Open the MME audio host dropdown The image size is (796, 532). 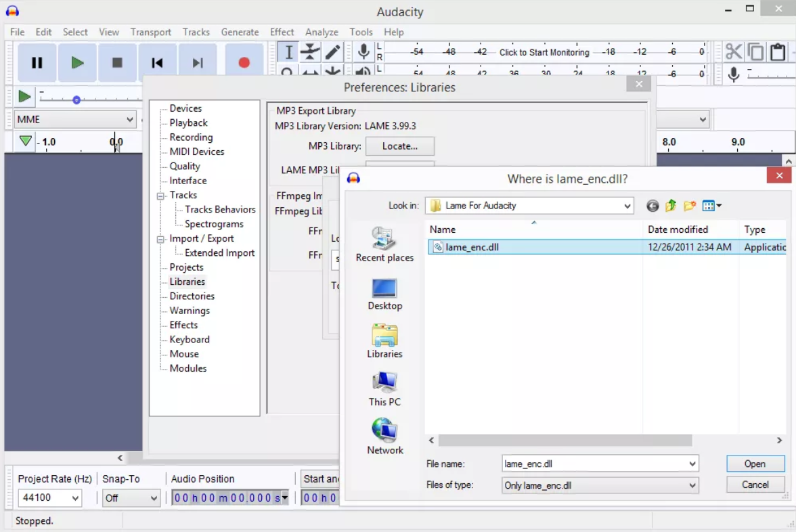point(129,119)
